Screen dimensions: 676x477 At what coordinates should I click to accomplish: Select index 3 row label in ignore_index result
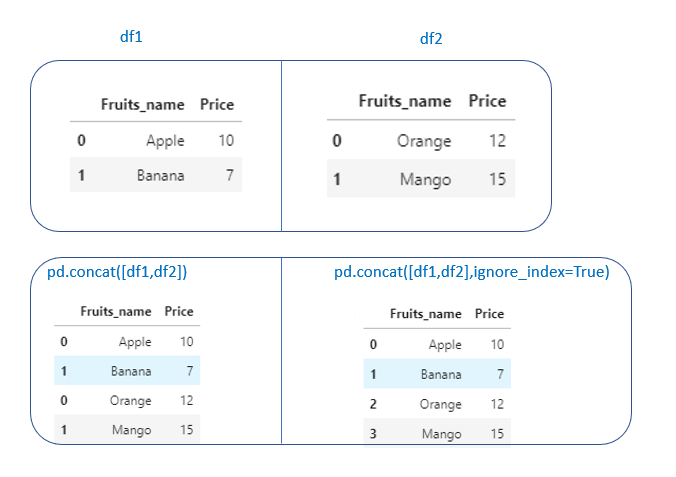coord(374,434)
